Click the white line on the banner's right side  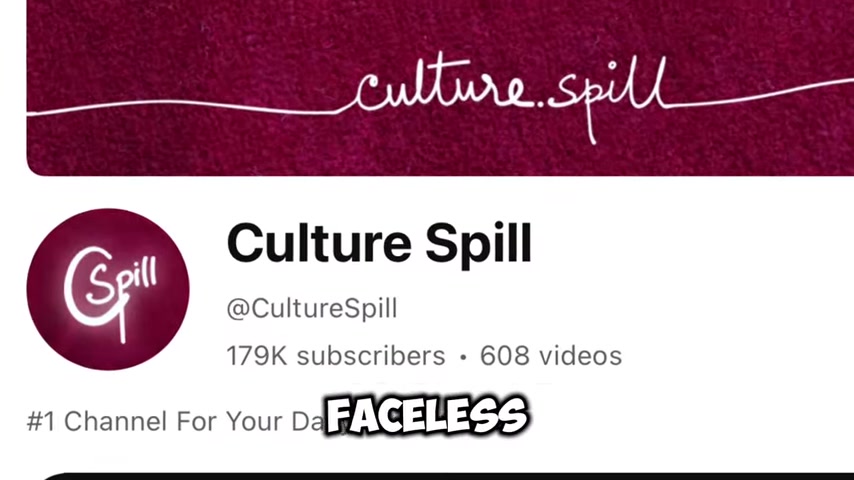tap(761, 92)
